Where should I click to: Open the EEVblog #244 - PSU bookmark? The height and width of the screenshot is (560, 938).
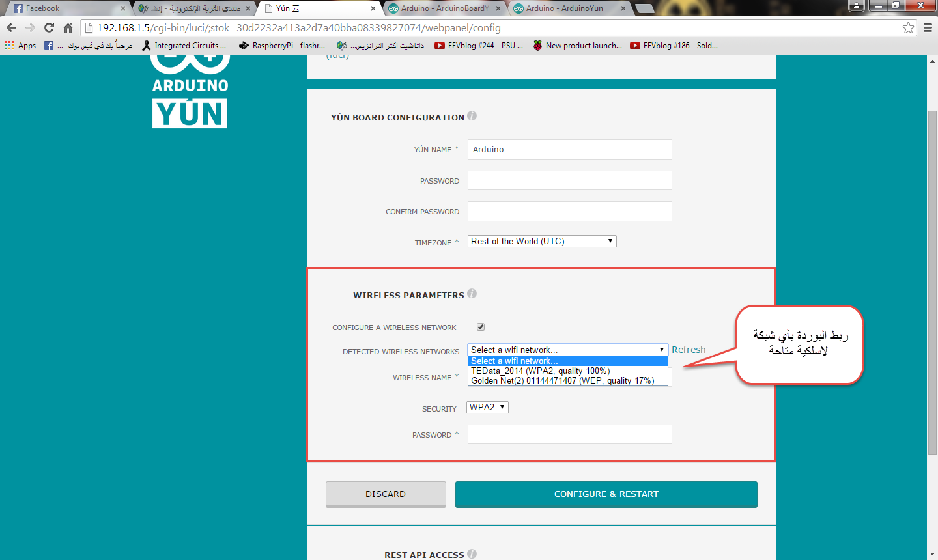click(479, 46)
